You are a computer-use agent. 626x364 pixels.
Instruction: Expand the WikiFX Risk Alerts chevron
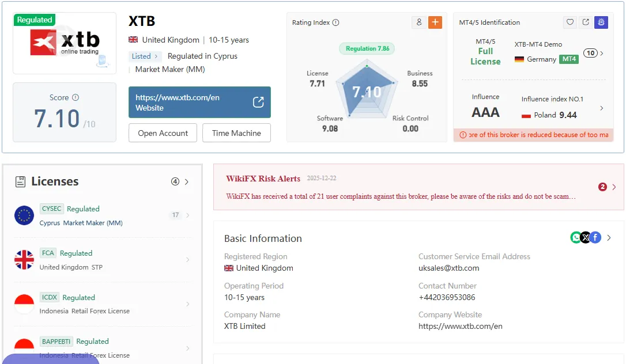614,187
